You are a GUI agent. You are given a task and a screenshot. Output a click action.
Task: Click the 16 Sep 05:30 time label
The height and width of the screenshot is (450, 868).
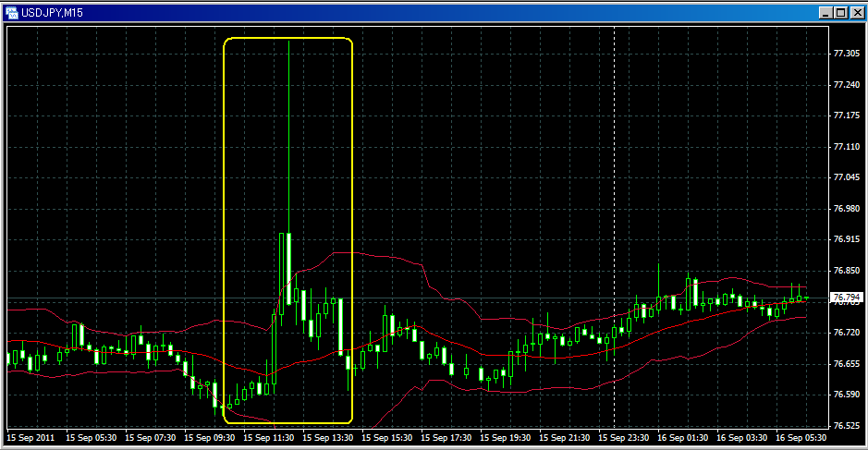click(x=801, y=437)
